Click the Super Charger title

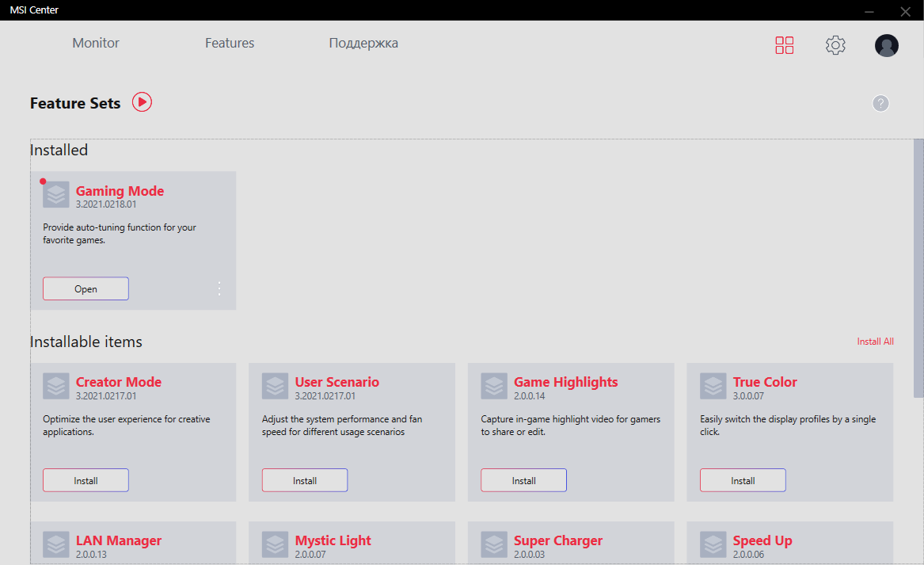[x=558, y=540]
